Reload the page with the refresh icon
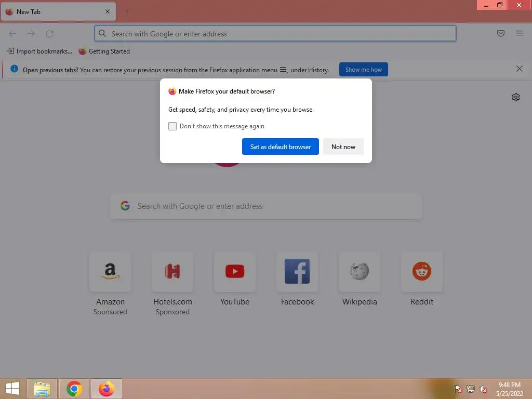 point(50,34)
